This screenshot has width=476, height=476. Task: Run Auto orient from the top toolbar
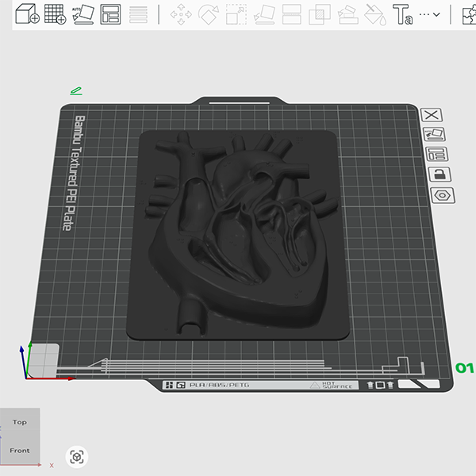click(83, 14)
